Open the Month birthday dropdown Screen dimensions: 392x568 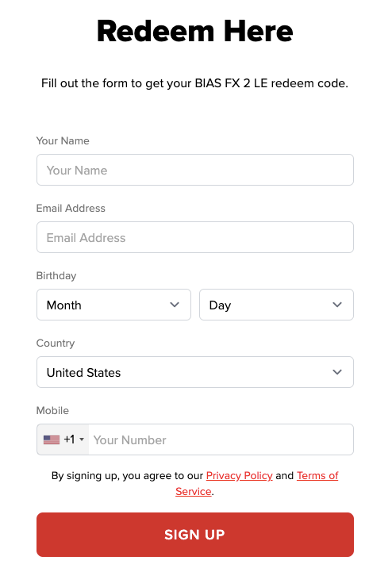[x=113, y=305]
